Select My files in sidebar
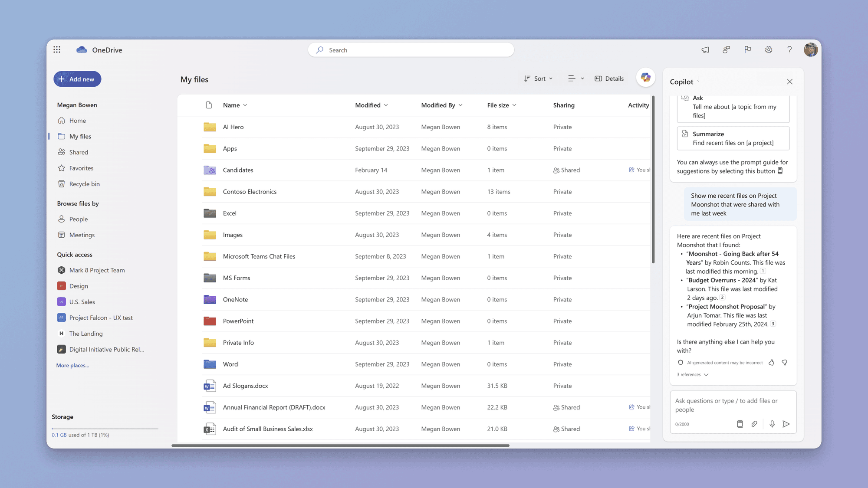868x488 pixels. (80, 136)
